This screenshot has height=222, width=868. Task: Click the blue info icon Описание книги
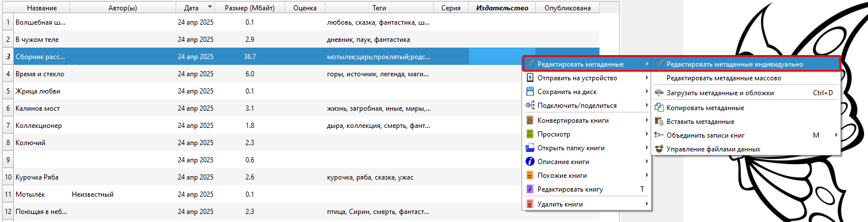531,162
